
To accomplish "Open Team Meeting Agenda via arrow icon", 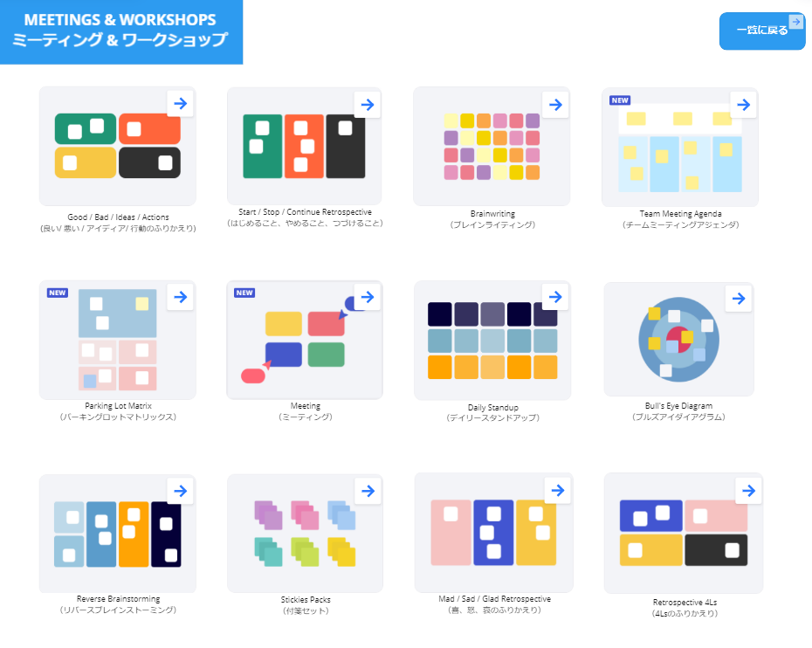I will (742, 105).
